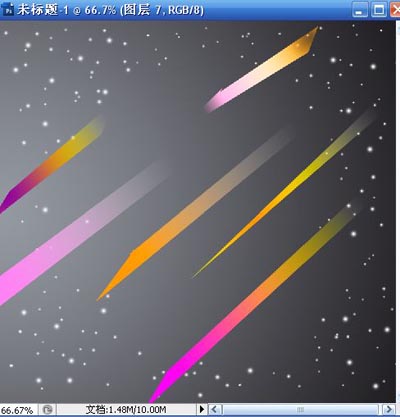Click the horizontal scrollbar thumb
This screenshot has width=400, height=417.
300,409
